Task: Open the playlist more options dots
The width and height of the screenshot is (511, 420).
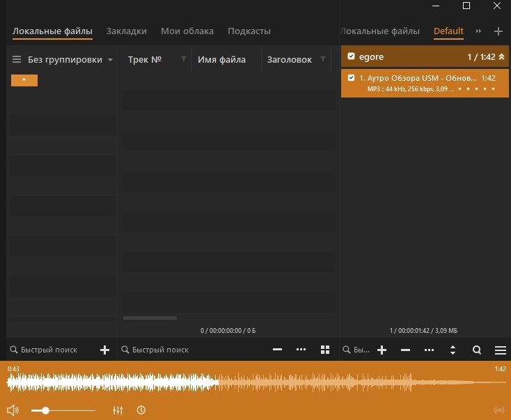Action: 430,350
